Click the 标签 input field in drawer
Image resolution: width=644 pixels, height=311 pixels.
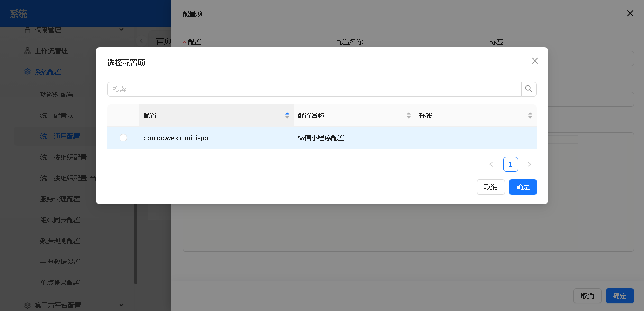(561, 58)
